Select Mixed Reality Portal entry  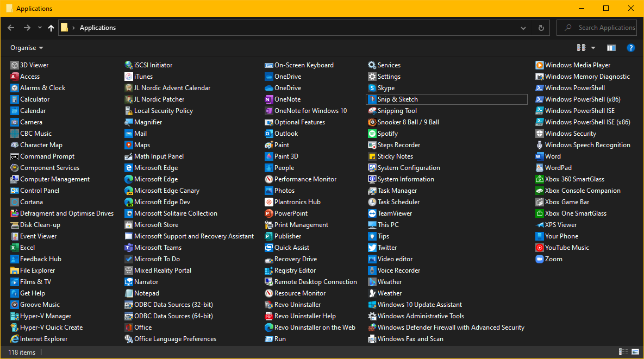coord(158,270)
